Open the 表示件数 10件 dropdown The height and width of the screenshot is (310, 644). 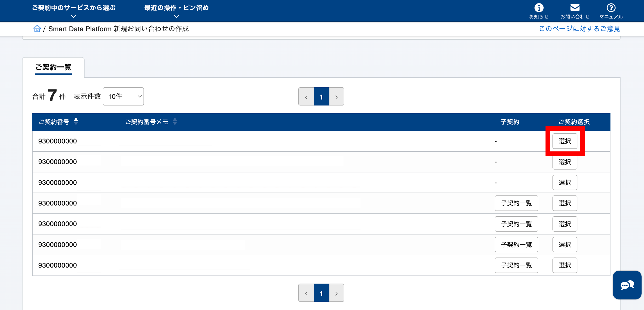[x=123, y=96]
